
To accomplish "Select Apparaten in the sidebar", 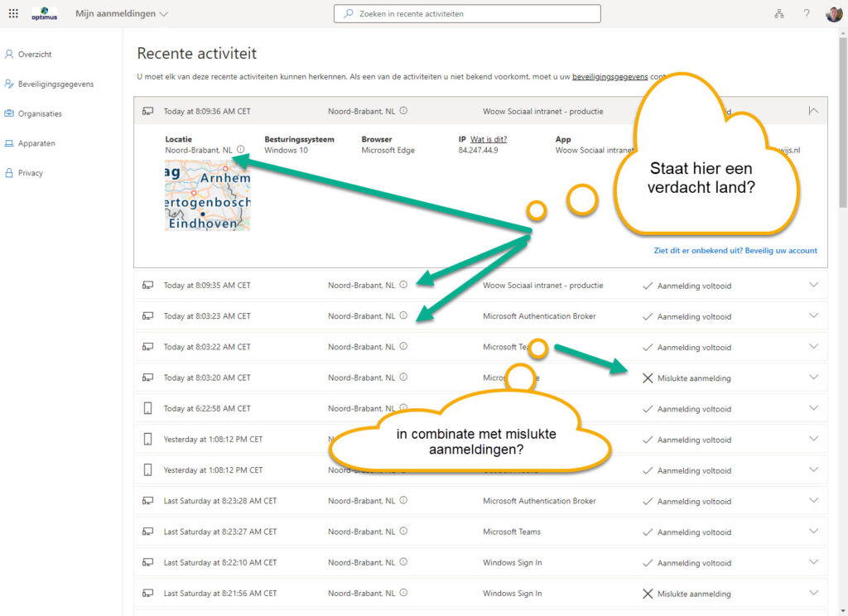I will click(x=36, y=143).
